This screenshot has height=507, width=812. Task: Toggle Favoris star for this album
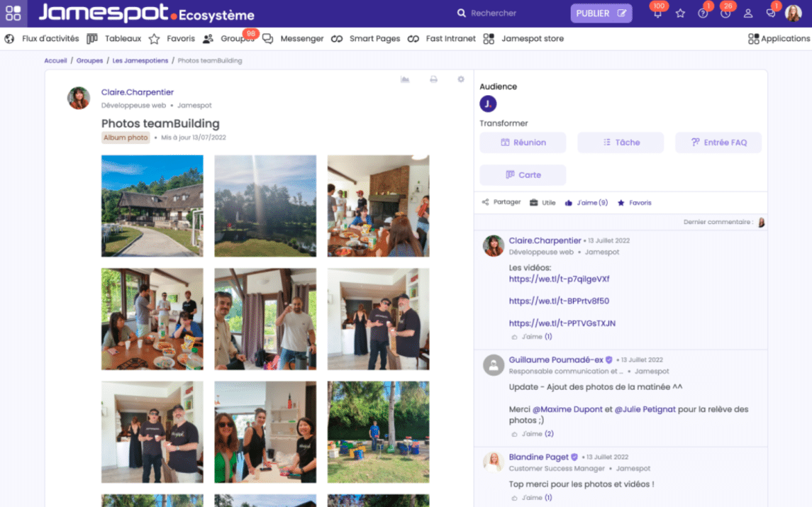click(x=634, y=203)
